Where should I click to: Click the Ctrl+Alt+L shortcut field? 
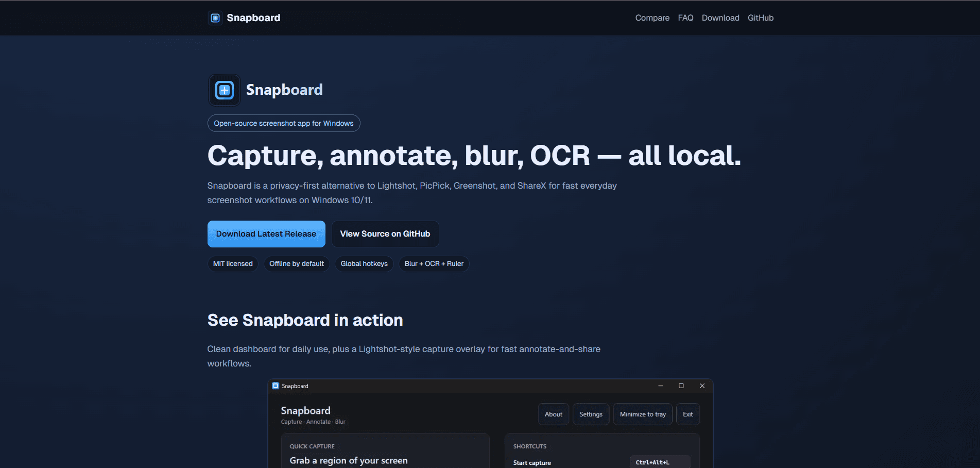660,462
